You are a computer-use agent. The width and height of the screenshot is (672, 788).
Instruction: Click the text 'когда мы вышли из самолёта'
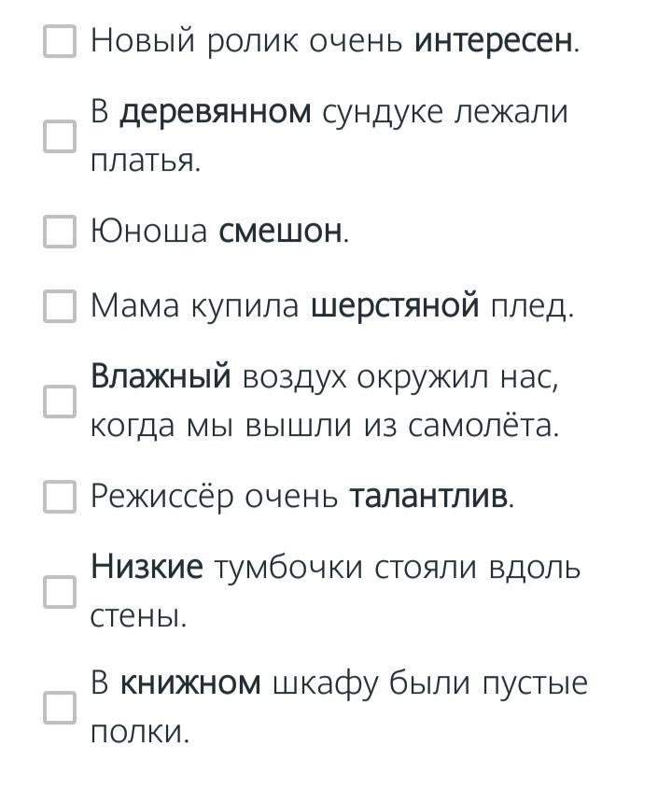coord(324,427)
